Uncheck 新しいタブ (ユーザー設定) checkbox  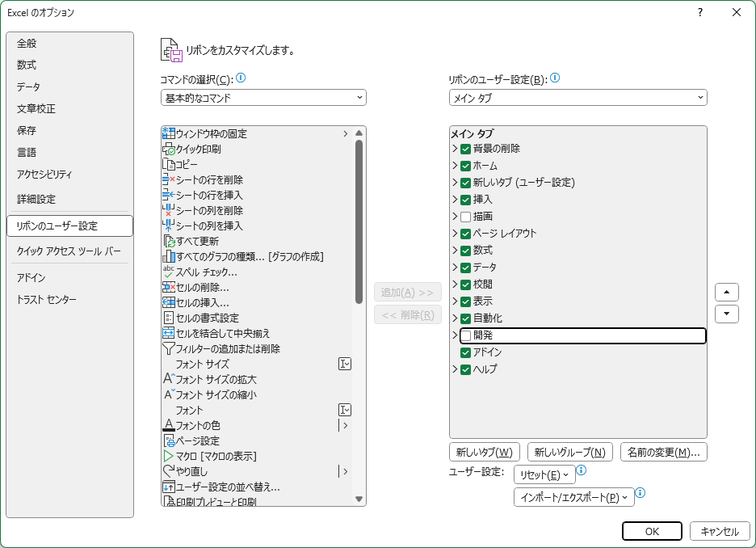[x=466, y=183]
